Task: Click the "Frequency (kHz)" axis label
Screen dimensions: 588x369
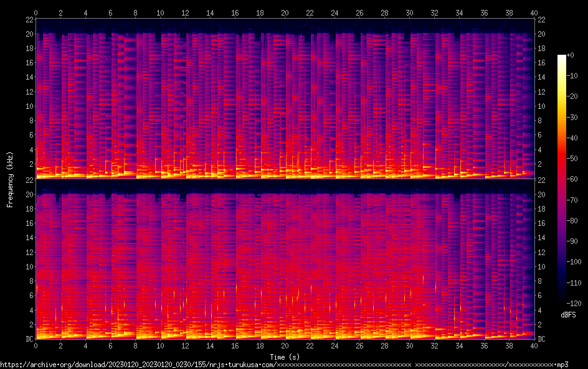Action: click(x=10, y=179)
